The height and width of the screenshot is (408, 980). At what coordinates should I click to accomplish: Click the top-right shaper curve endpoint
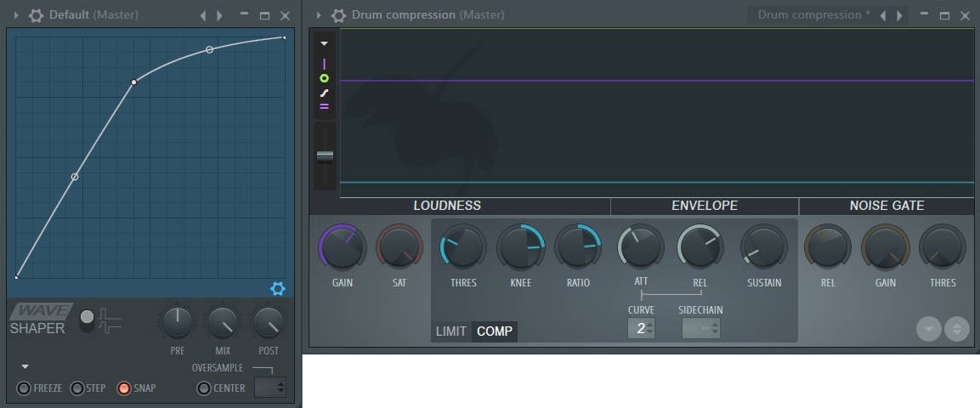pyautogui.click(x=285, y=37)
